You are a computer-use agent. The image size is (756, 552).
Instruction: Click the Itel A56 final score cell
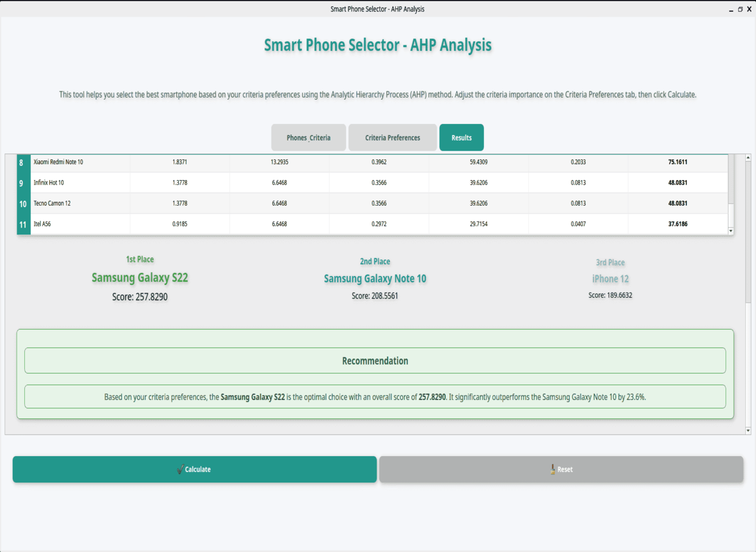coord(679,224)
